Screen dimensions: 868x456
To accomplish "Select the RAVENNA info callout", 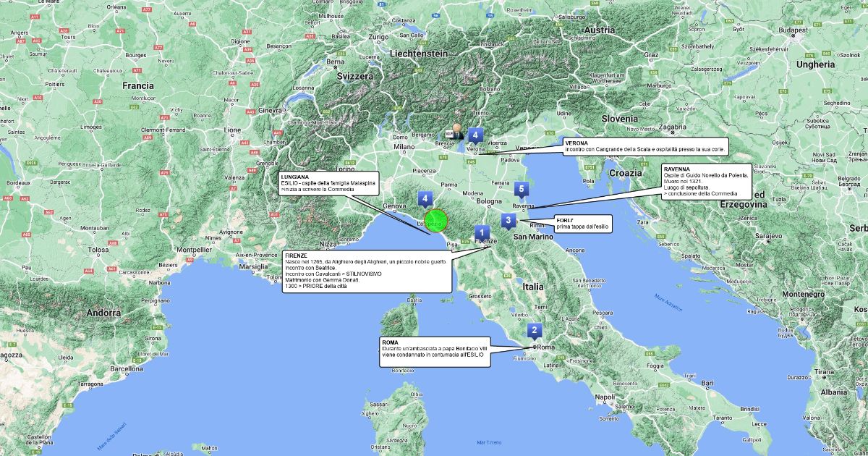I will pos(707,182).
